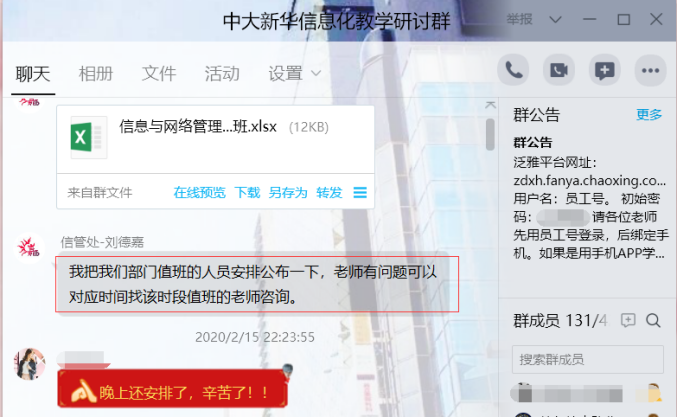Click 下载 to download file
677x417 pixels.
pos(247,193)
